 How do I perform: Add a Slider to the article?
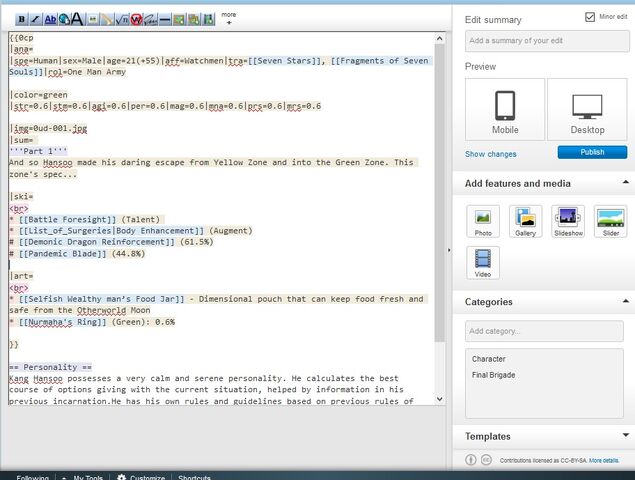pos(611,221)
